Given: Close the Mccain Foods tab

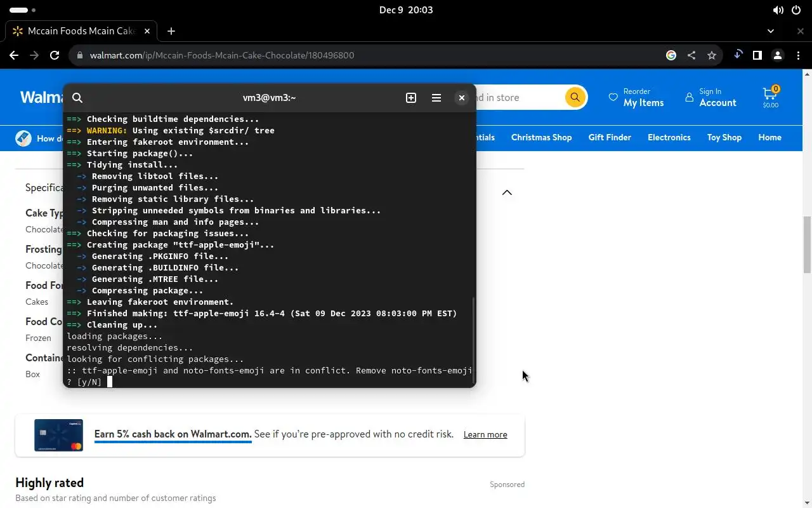Looking at the screenshot, I should [147, 30].
